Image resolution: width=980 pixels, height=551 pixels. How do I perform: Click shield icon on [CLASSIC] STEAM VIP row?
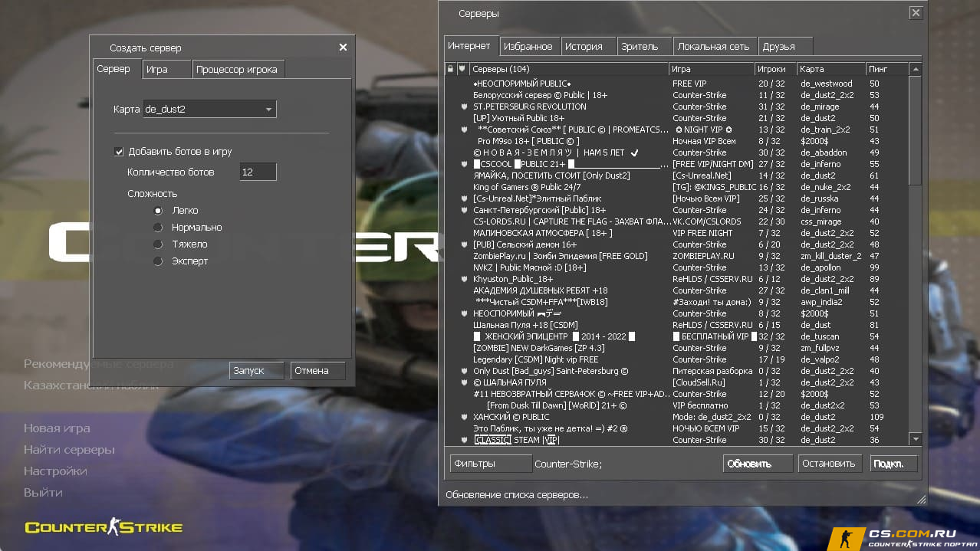464,440
